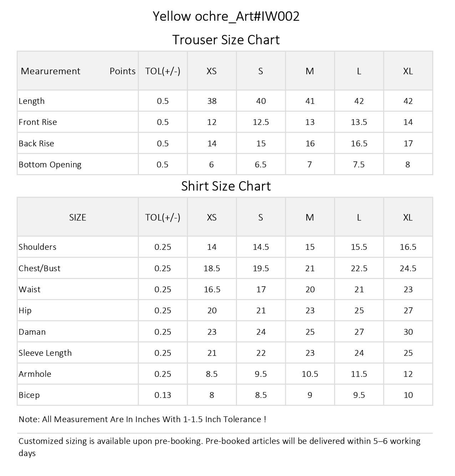Select the Bottom Opening row label
This screenshot has height=476, width=455.
tap(50, 164)
